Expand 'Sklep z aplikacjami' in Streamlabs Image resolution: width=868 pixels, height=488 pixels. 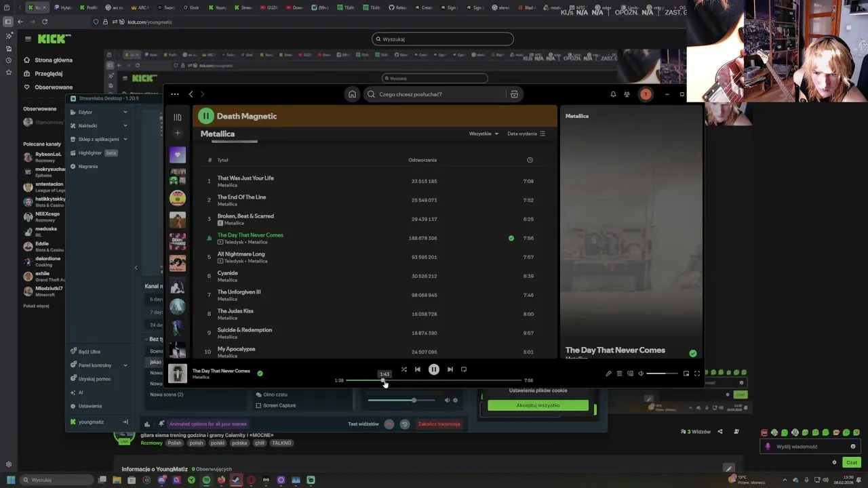(x=98, y=139)
